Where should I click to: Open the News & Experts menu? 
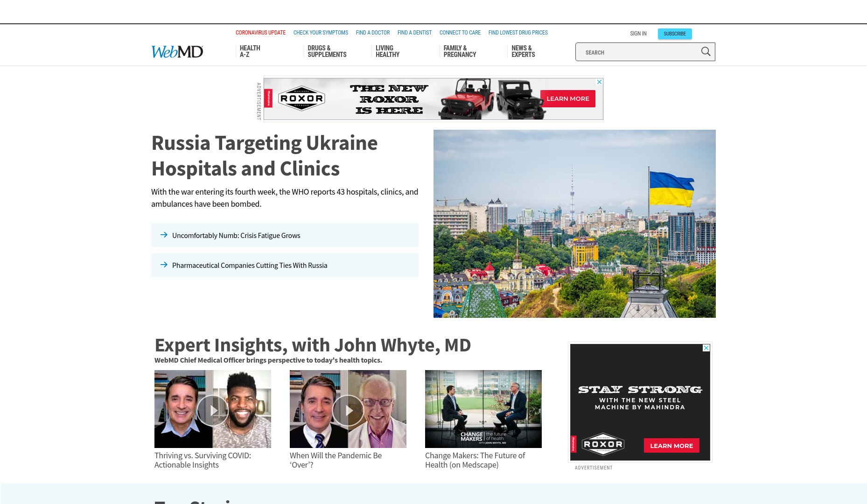[x=523, y=51]
